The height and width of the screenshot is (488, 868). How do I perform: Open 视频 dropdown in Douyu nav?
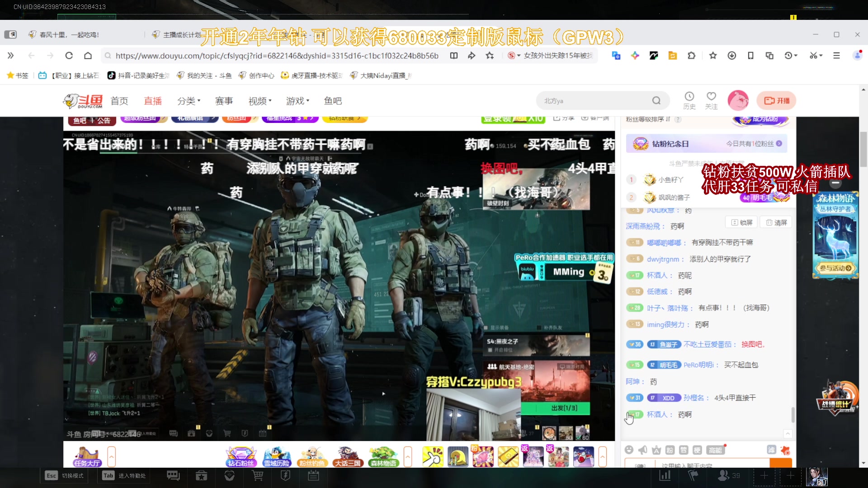[260, 101]
